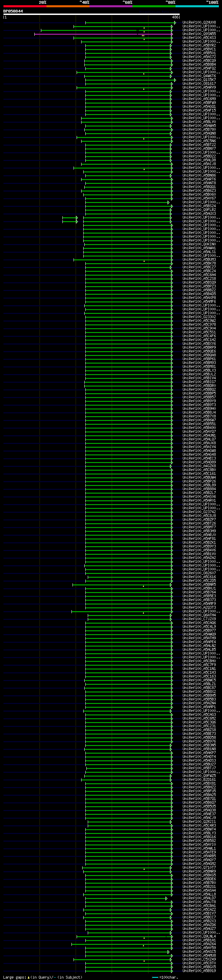The height and width of the screenshot is (980, 222).
Task: Open hit UniRef100_Q2HU08
Action: pyautogui.click(x=199, y=23)
